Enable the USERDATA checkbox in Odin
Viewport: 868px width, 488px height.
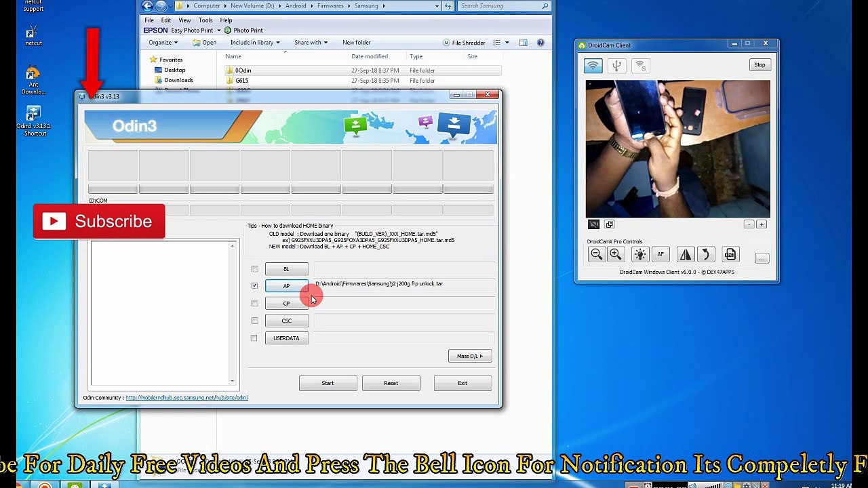point(254,338)
